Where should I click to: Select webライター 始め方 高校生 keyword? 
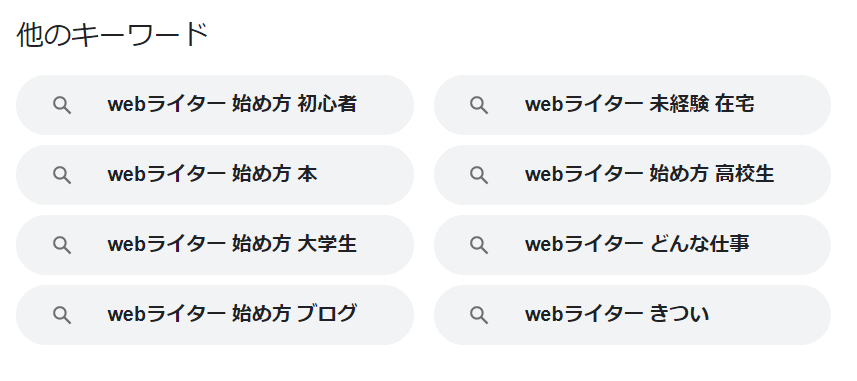(650, 174)
